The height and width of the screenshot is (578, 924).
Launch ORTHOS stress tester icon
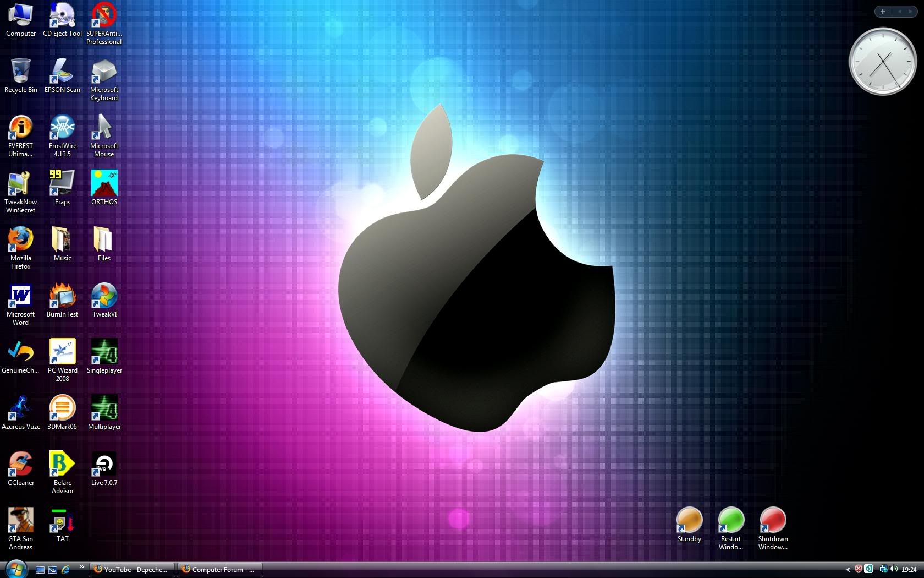coord(104,188)
